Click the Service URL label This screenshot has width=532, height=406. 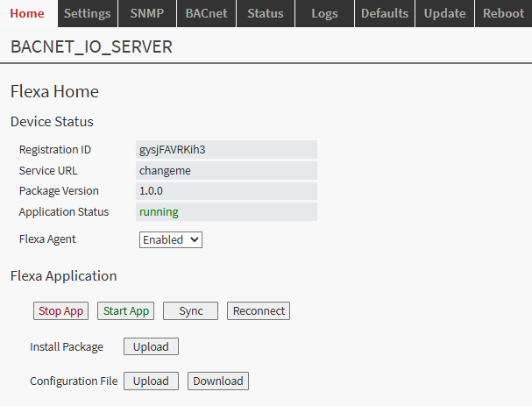(48, 170)
